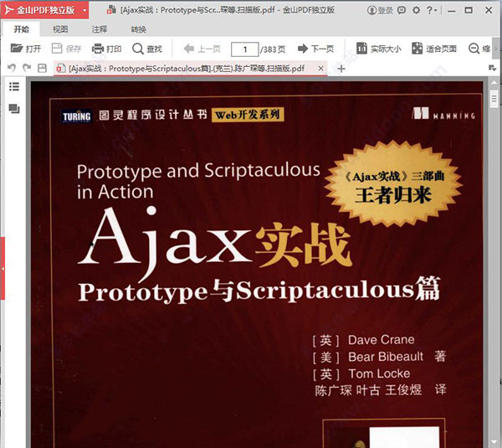Click the undo arrow icon

[12, 68]
